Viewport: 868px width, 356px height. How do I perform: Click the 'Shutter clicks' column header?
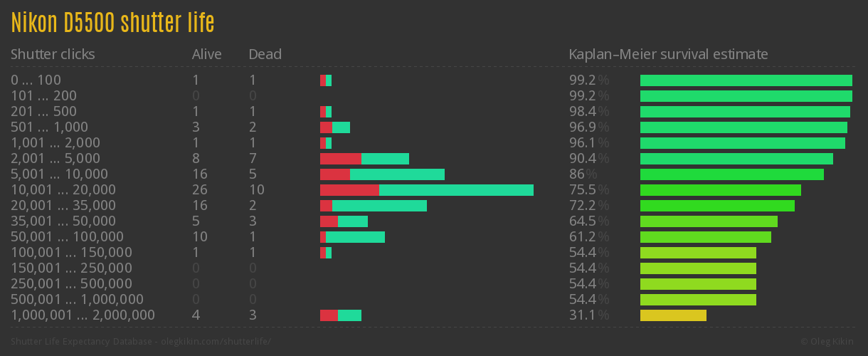[53, 54]
